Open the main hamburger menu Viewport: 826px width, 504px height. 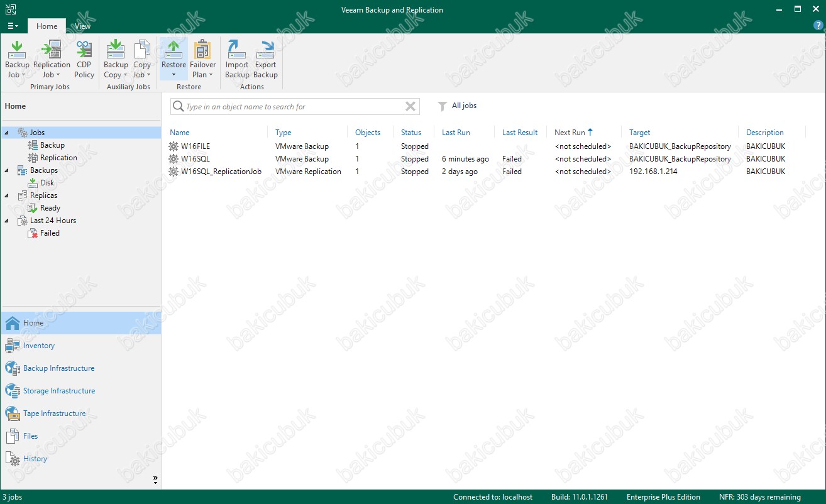pyautogui.click(x=13, y=26)
